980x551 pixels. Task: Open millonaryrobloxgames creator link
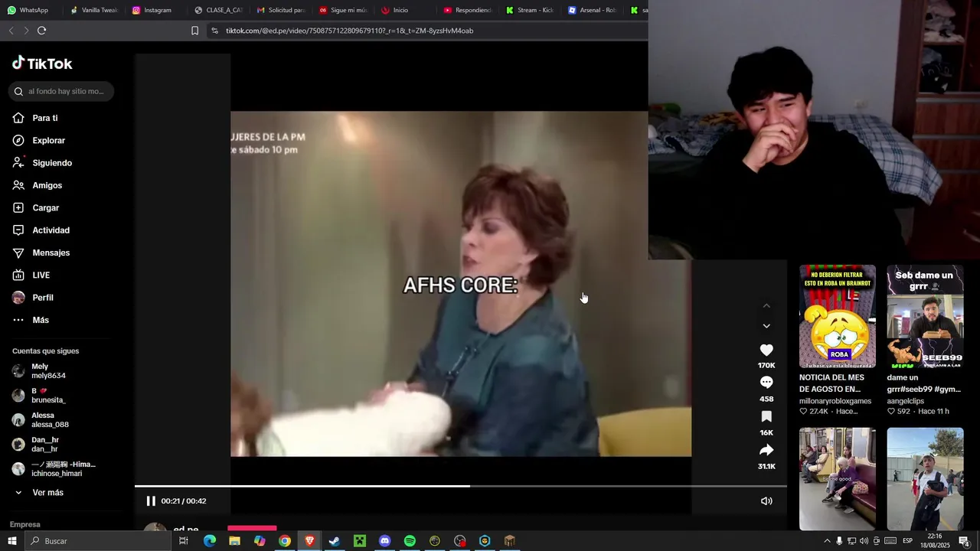835,401
